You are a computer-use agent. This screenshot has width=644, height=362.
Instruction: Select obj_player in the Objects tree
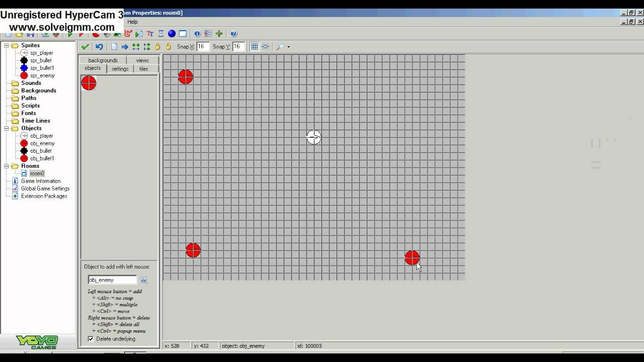click(41, 136)
